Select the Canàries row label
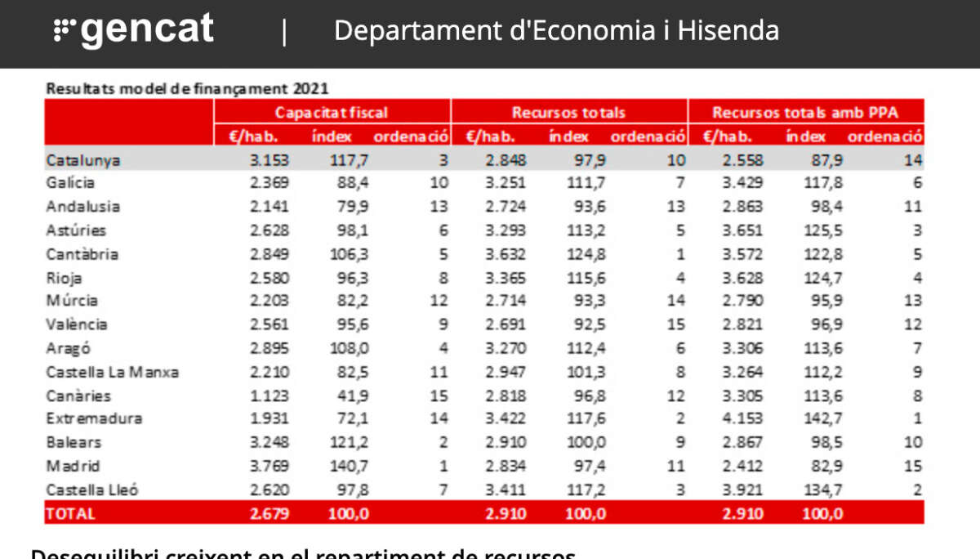The height and width of the screenshot is (559, 980). pos(78,396)
